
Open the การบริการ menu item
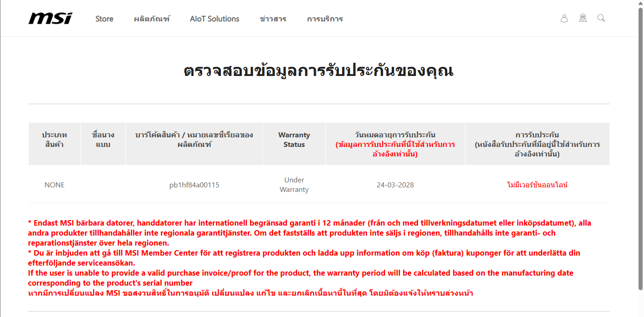pos(324,19)
